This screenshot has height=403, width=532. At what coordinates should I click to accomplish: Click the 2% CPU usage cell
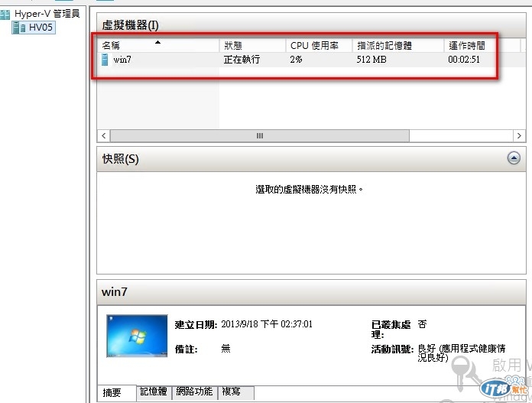296,60
